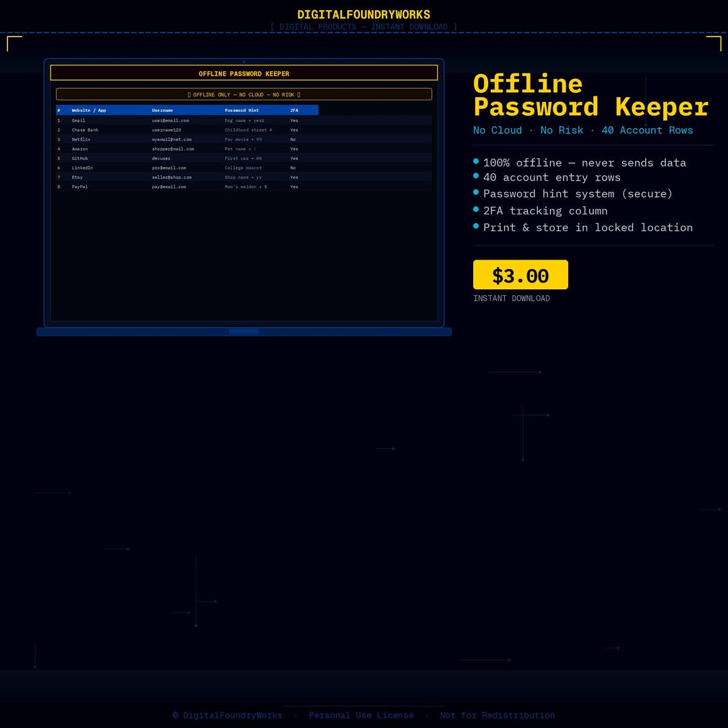Click the 'Not for Redistribution' footer text
This screenshot has width=728, height=728.
point(497,715)
